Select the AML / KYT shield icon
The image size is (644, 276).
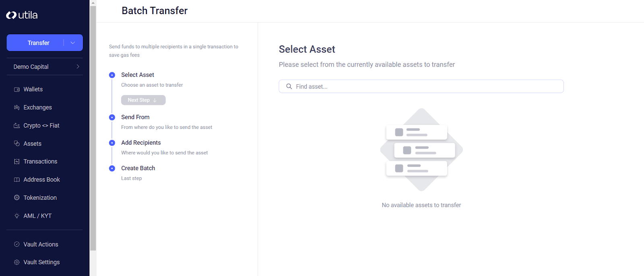pos(16,216)
